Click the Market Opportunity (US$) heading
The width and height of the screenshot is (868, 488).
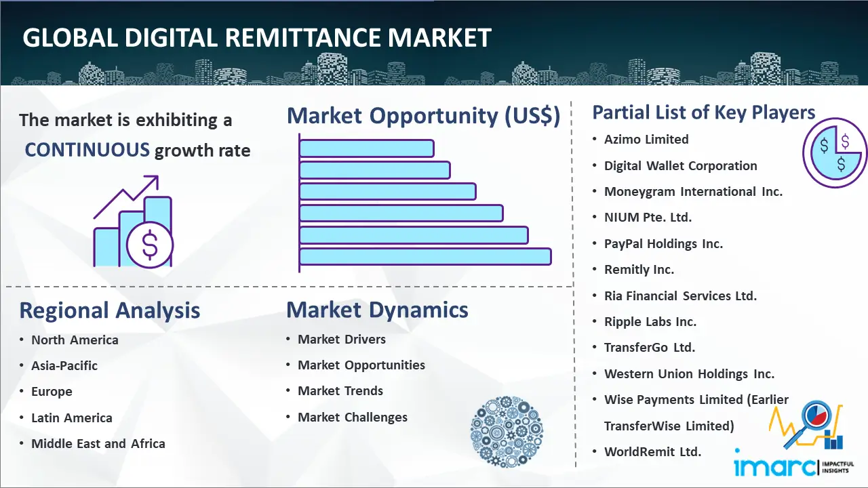click(423, 116)
